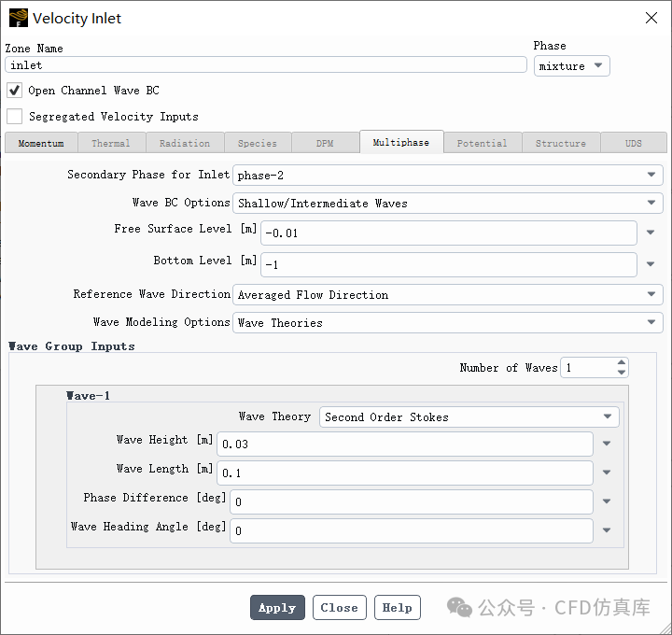The height and width of the screenshot is (635, 672).
Task: Select the Multiphase tab
Action: (401, 142)
